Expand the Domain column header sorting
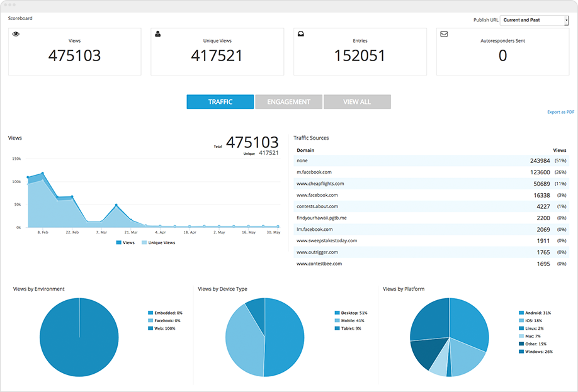Viewport: 578px width, 392px height. (x=305, y=150)
